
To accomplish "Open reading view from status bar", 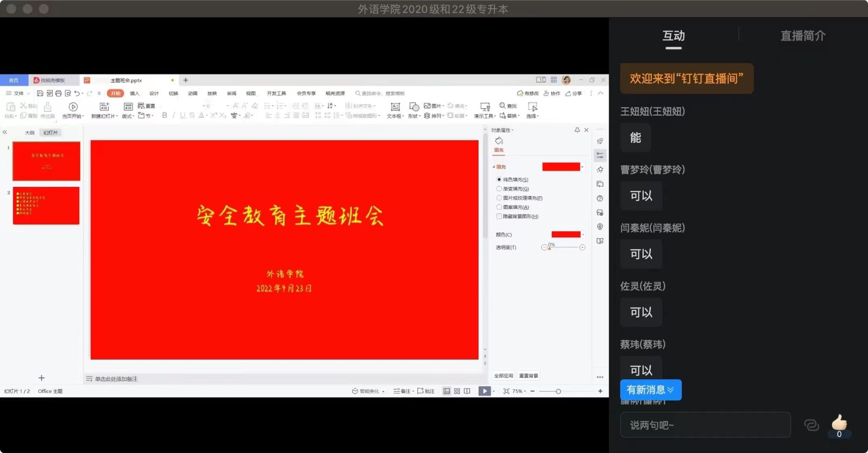I will click(x=467, y=391).
